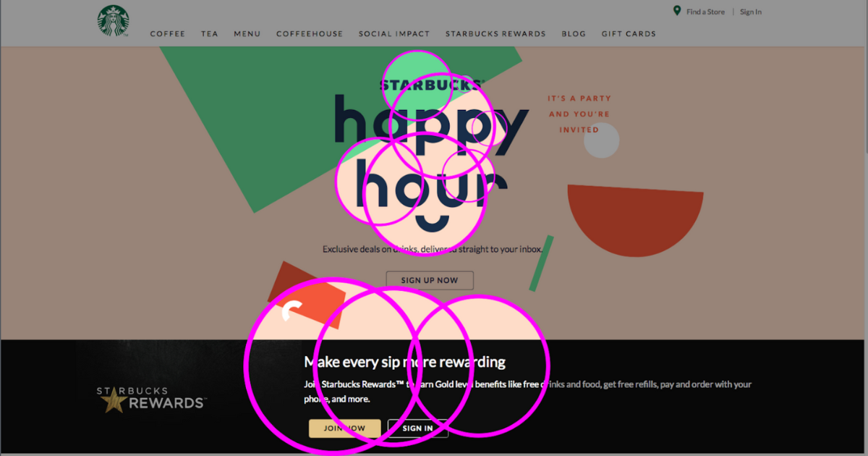Click Sign In link in header
The image size is (868, 456).
751,12
